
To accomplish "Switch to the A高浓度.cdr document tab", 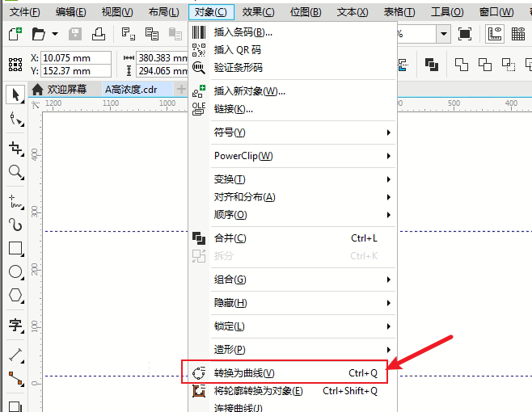I will [137, 90].
